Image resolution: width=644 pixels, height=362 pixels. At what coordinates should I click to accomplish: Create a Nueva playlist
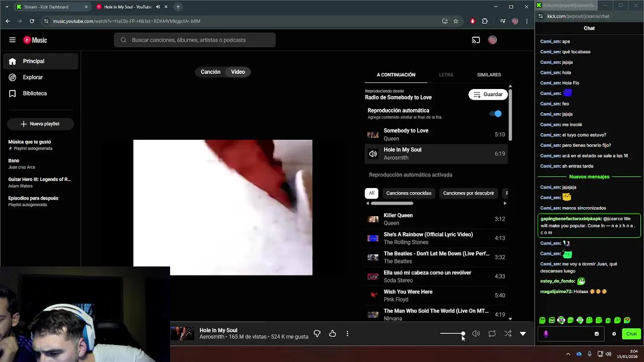tap(40, 124)
